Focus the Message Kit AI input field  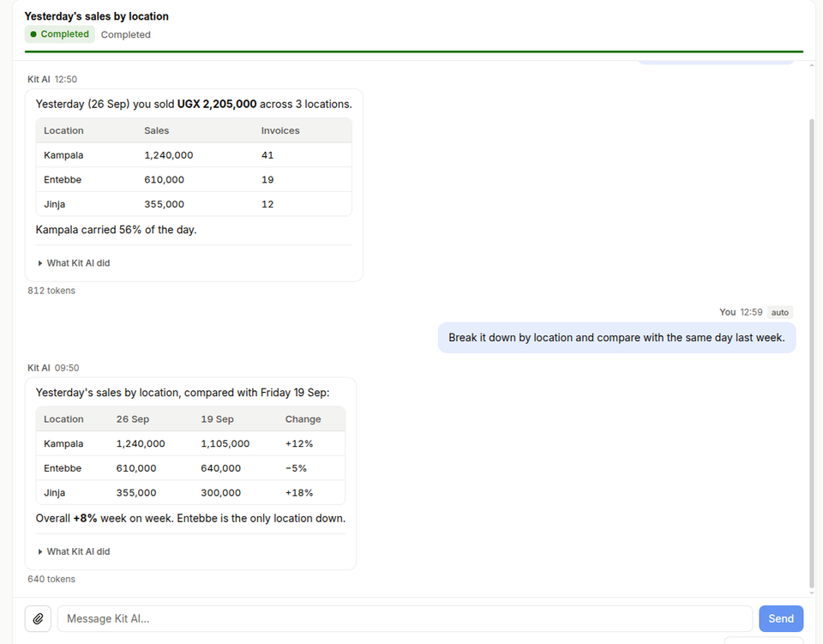click(405, 619)
